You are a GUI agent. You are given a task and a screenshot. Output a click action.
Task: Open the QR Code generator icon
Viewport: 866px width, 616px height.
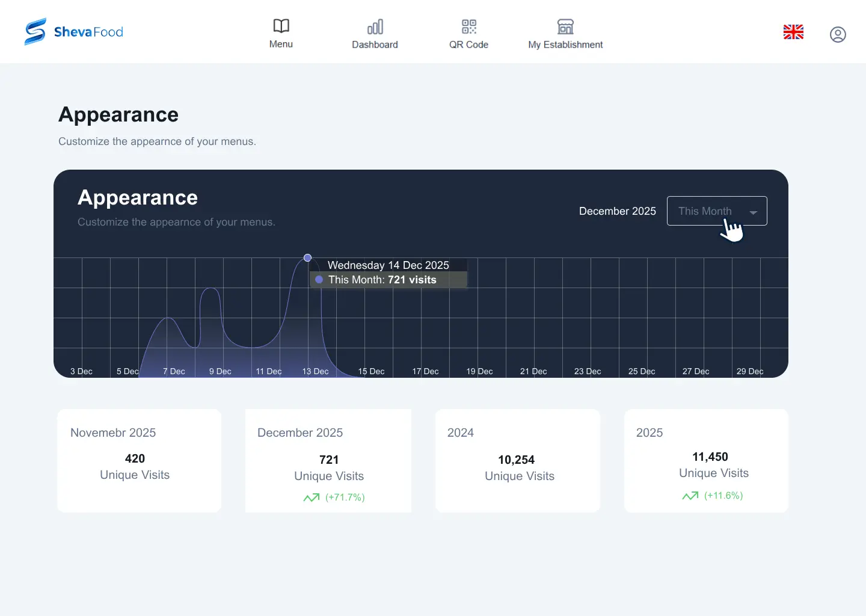click(x=468, y=26)
